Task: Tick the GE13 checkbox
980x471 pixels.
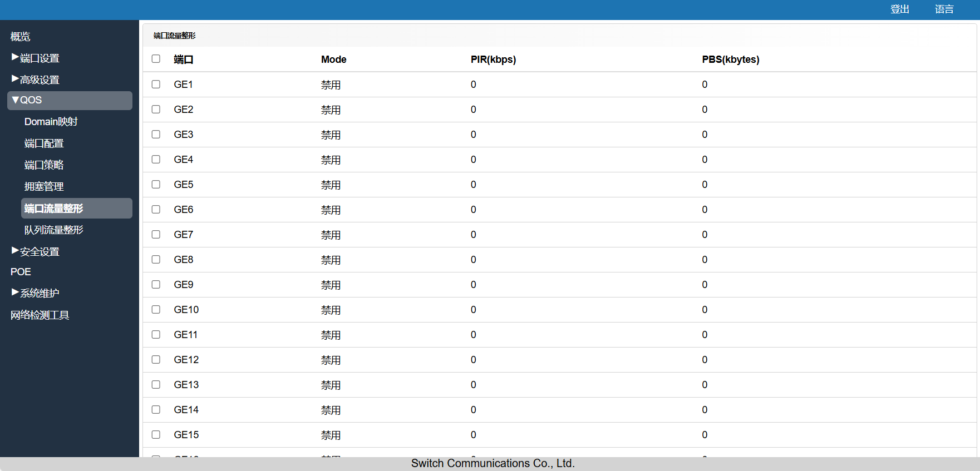Action: click(156, 385)
